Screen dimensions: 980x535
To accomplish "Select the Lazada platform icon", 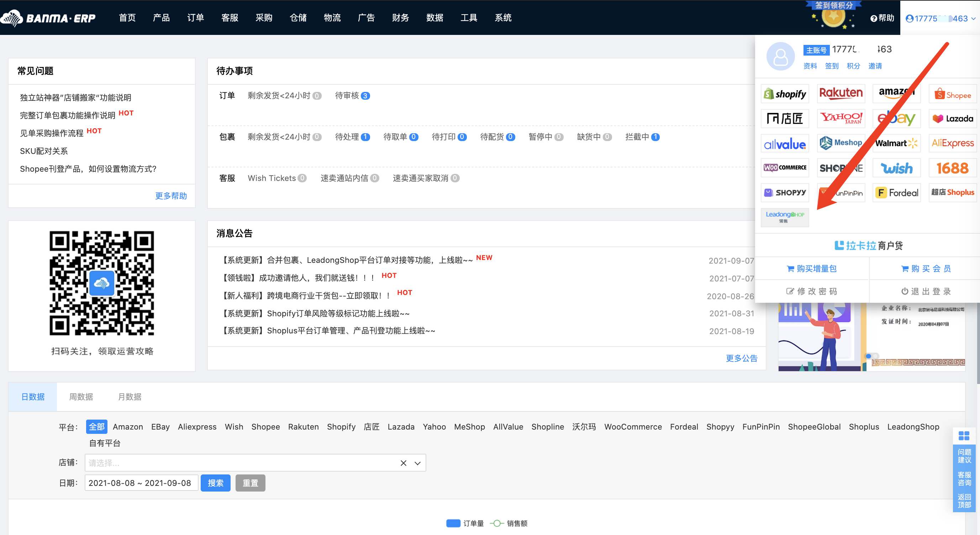I will click(x=952, y=118).
